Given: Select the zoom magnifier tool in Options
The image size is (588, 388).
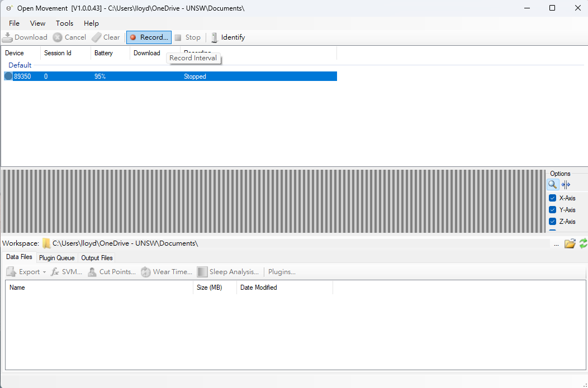Looking at the screenshot, I should [552, 184].
